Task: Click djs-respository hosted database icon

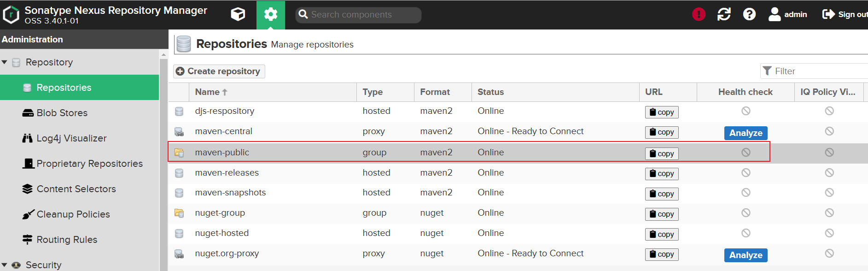Action: pyautogui.click(x=179, y=111)
